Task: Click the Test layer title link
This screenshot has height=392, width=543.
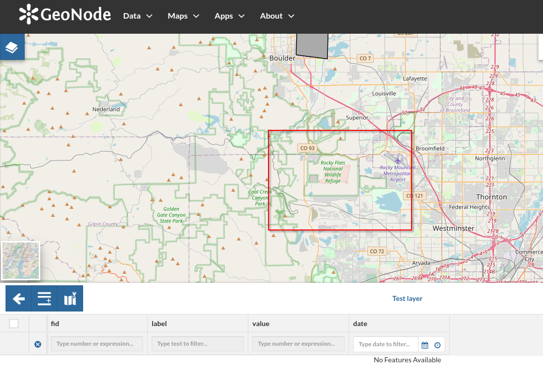Action: coord(407,298)
